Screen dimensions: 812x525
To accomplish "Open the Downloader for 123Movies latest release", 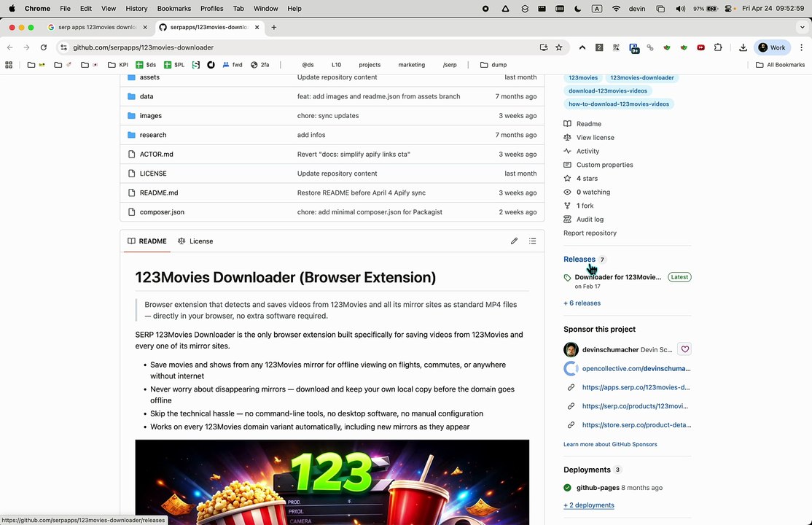I will (x=618, y=277).
